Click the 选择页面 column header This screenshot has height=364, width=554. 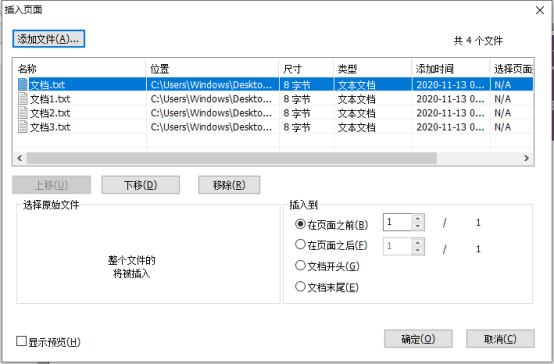coord(512,69)
